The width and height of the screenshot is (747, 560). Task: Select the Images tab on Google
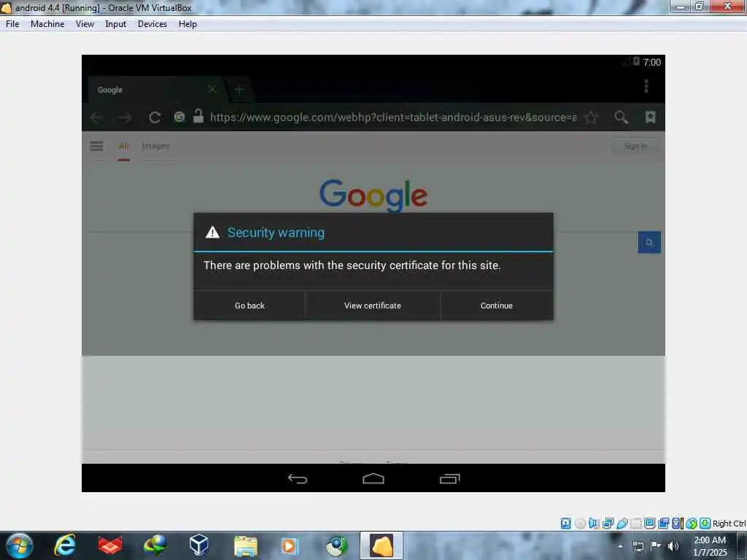156,146
